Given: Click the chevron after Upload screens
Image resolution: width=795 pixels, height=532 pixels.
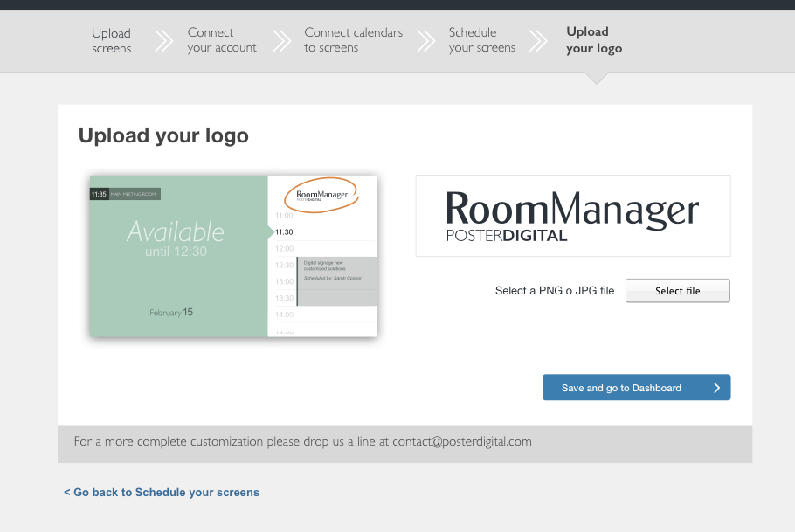Looking at the screenshot, I should pos(163,41).
